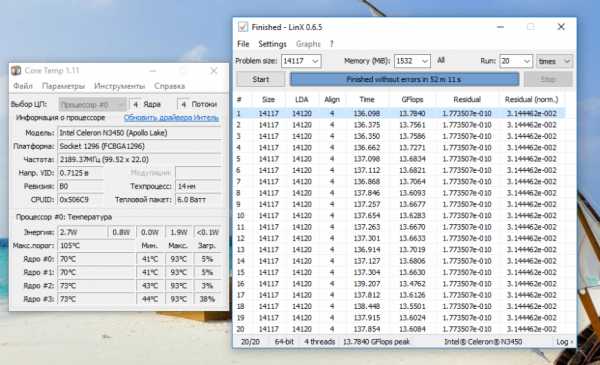Click the Start button
The image size is (600, 365).
pos(261,79)
